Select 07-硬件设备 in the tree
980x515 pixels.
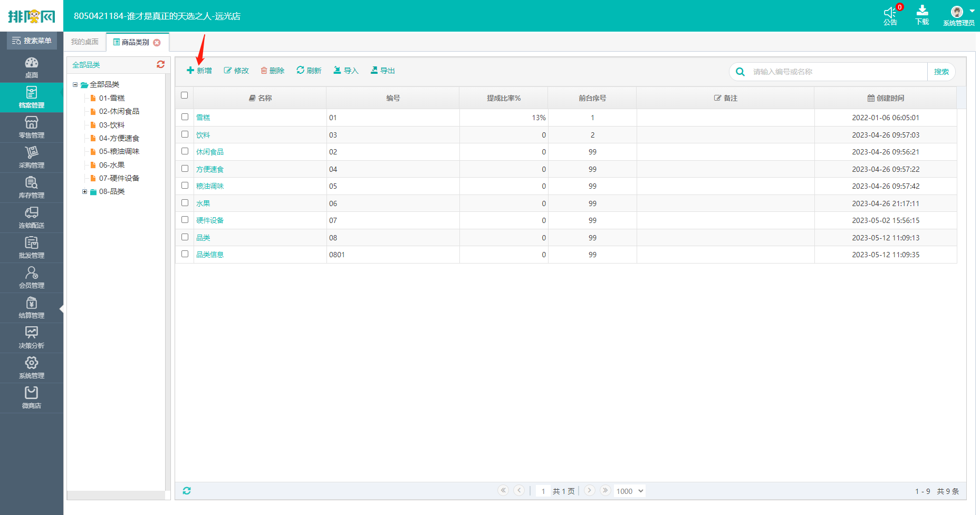click(x=119, y=178)
